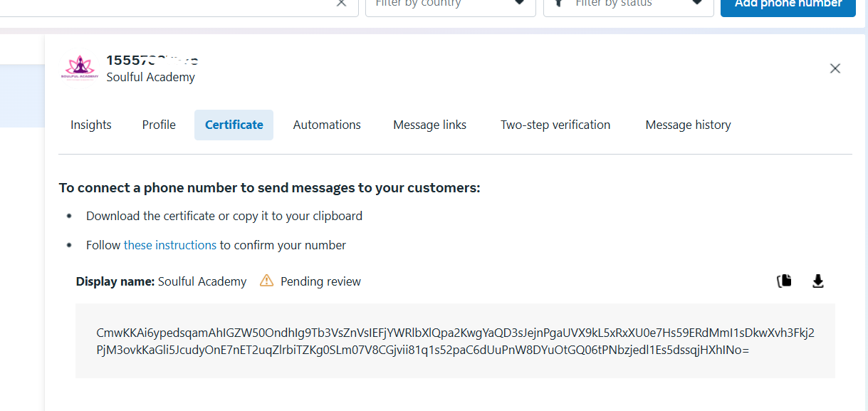
Task: Click the Add phone number button
Action: tap(788, 4)
